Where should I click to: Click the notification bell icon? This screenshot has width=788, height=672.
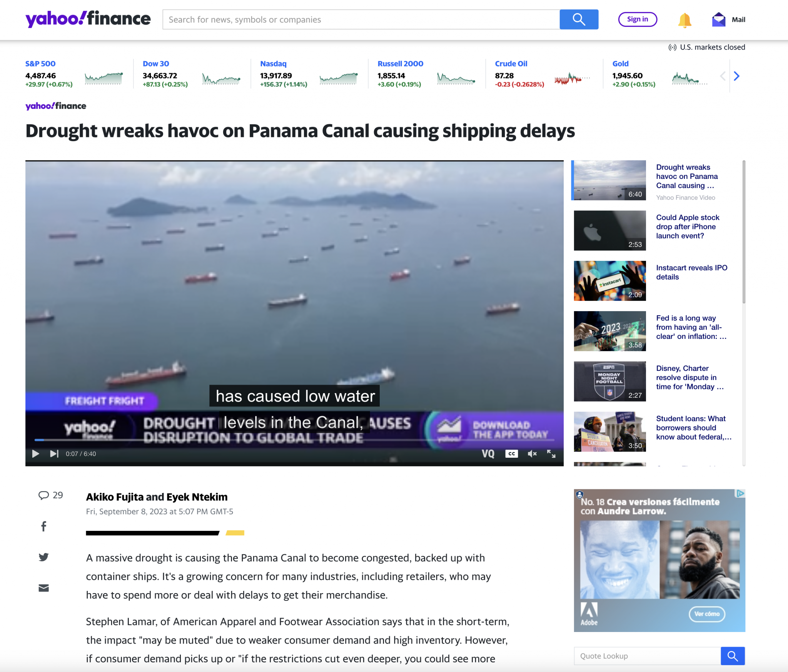click(x=684, y=20)
